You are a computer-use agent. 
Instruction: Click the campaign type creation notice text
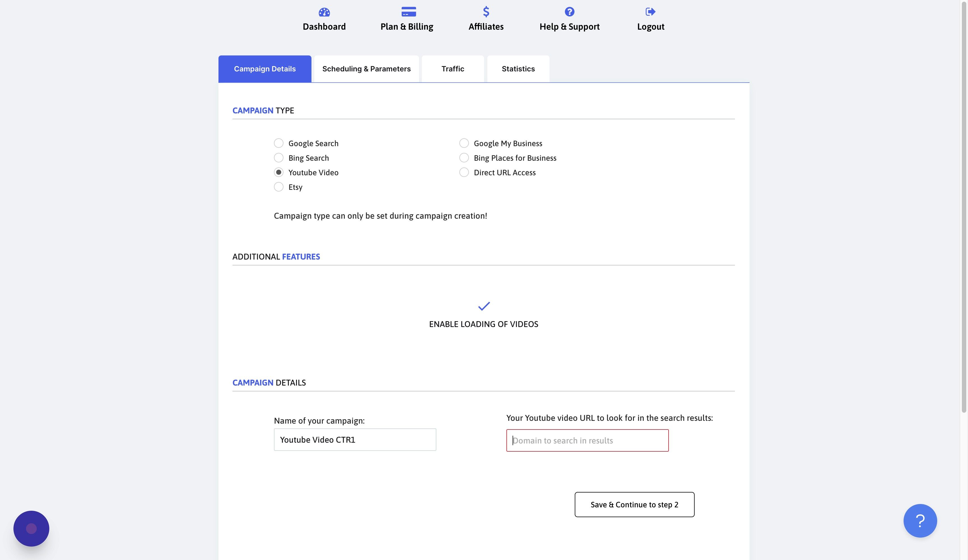coord(380,216)
